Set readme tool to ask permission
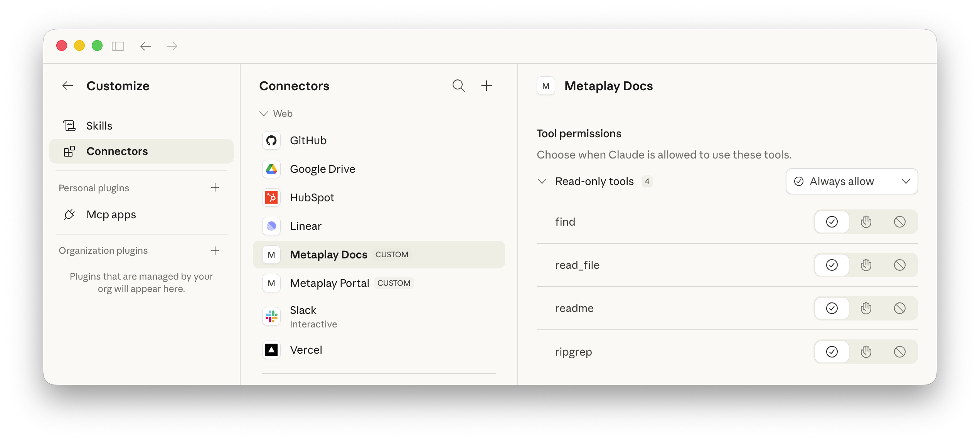Image resolution: width=980 pixels, height=442 pixels. coord(865,308)
